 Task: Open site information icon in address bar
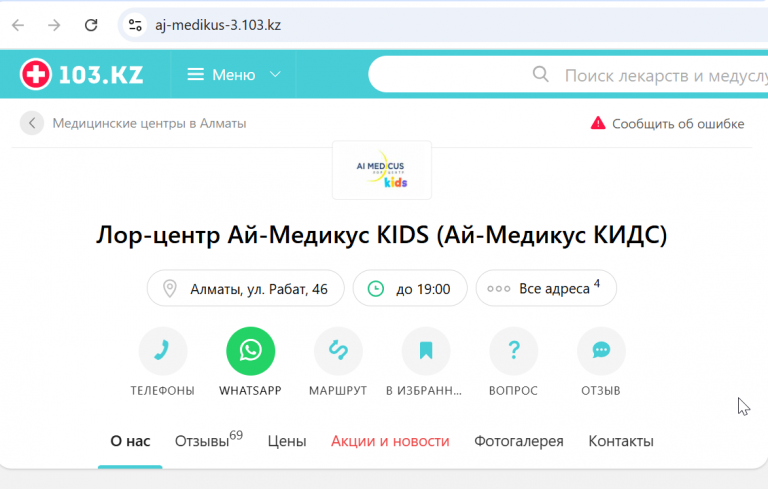click(x=135, y=25)
